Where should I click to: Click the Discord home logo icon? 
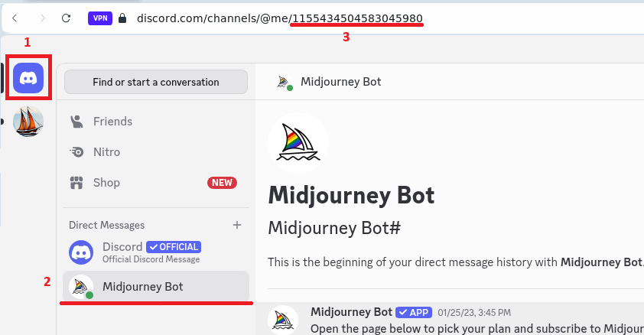pyautogui.click(x=28, y=77)
